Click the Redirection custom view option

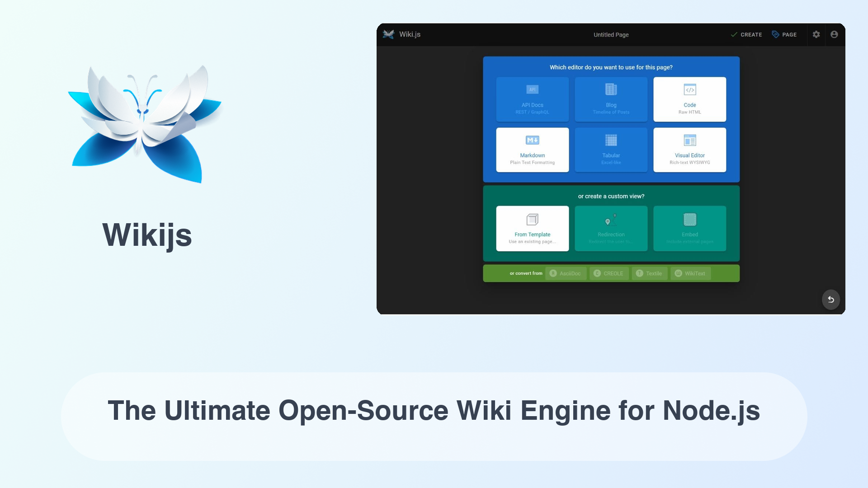(610, 228)
